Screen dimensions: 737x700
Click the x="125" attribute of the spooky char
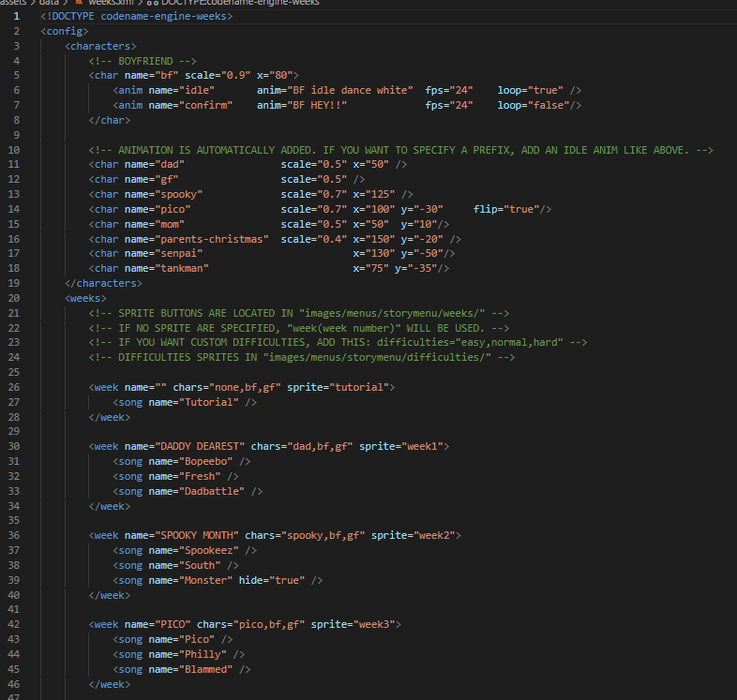click(374, 195)
